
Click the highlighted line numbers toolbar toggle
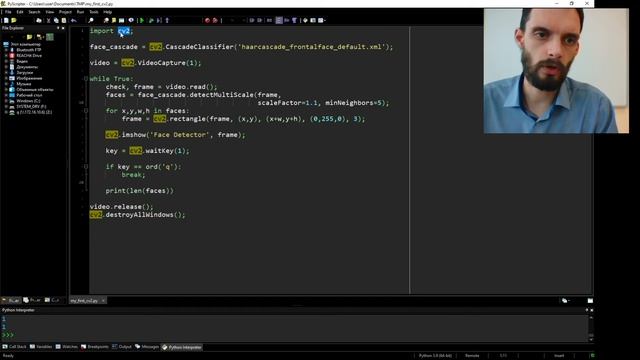(279, 20)
